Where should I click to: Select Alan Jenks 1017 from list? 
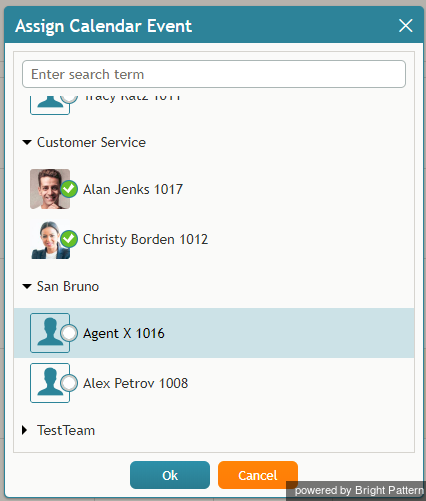(214, 189)
